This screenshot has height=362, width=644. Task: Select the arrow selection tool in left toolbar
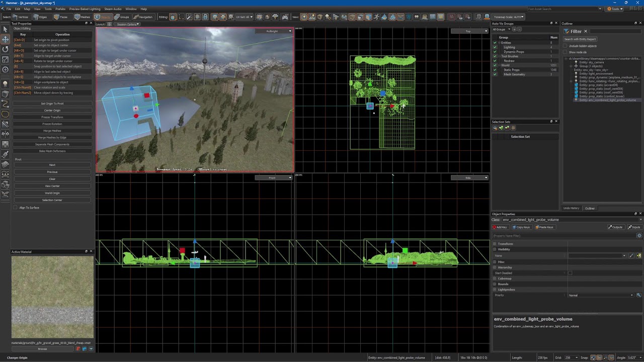tap(6, 29)
